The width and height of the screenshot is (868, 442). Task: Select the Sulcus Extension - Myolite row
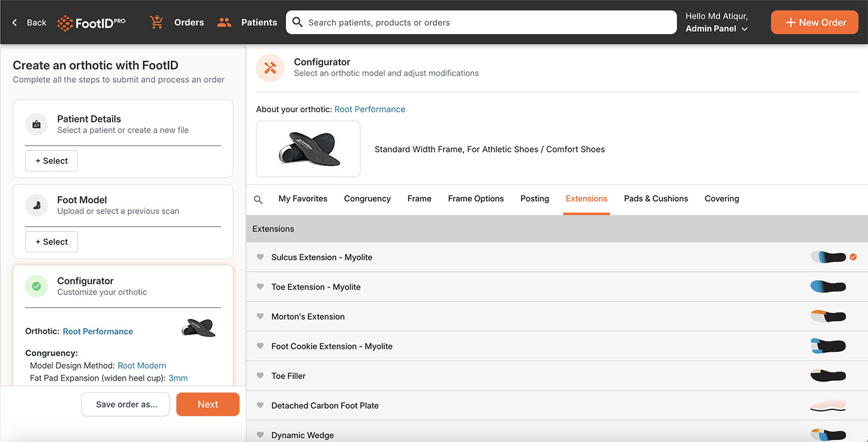point(557,257)
